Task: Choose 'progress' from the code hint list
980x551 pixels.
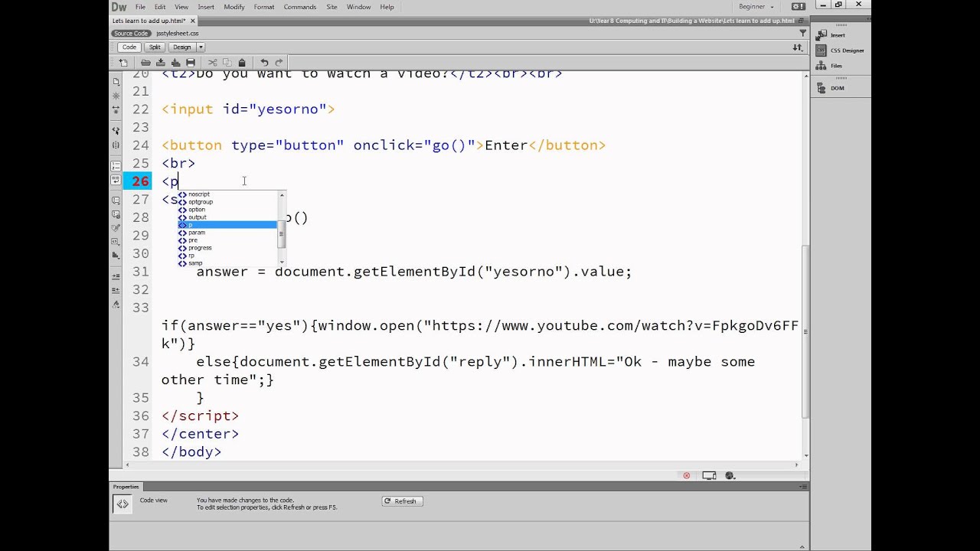Action: tap(227, 248)
